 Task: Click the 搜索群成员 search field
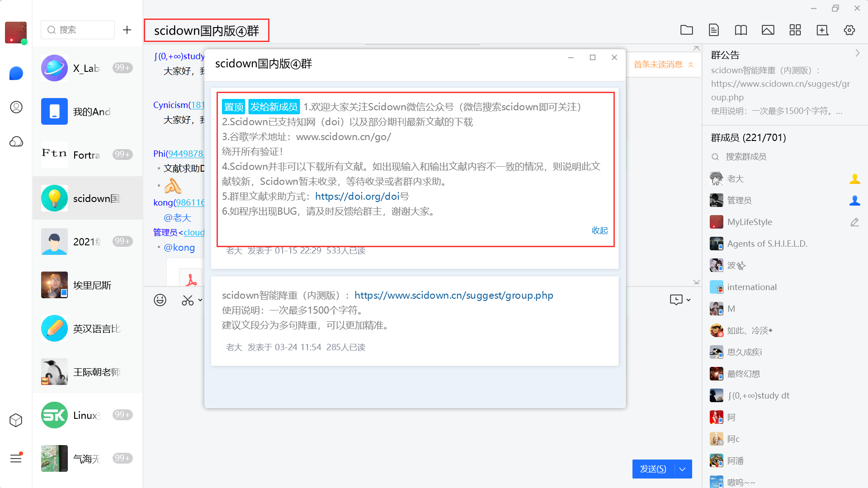(746, 157)
